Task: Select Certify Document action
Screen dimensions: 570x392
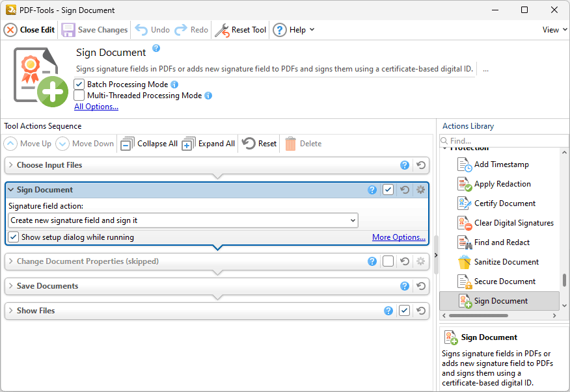Action: point(499,203)
